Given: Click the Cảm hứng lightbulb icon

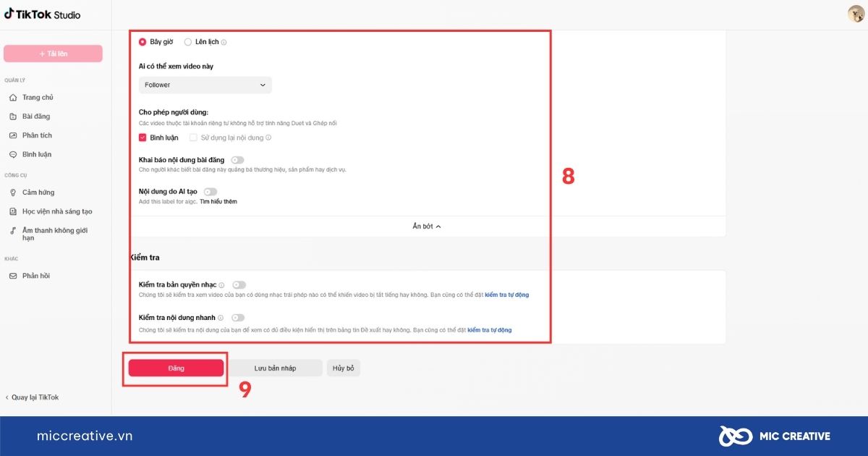Looking at the screenshot, I should pos(13,193).
